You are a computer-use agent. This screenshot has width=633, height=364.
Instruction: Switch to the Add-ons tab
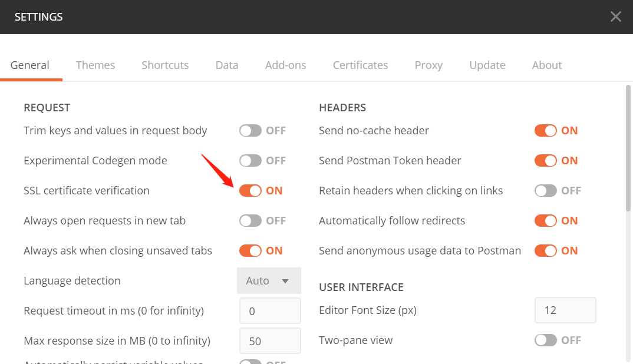tap(285, 65)
